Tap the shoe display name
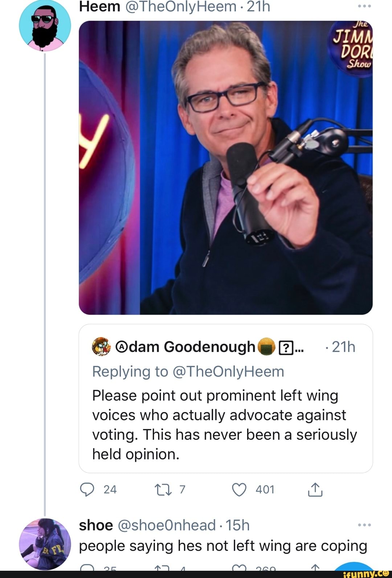The height and width of the screenshot is (578, 392). (96, 525)
